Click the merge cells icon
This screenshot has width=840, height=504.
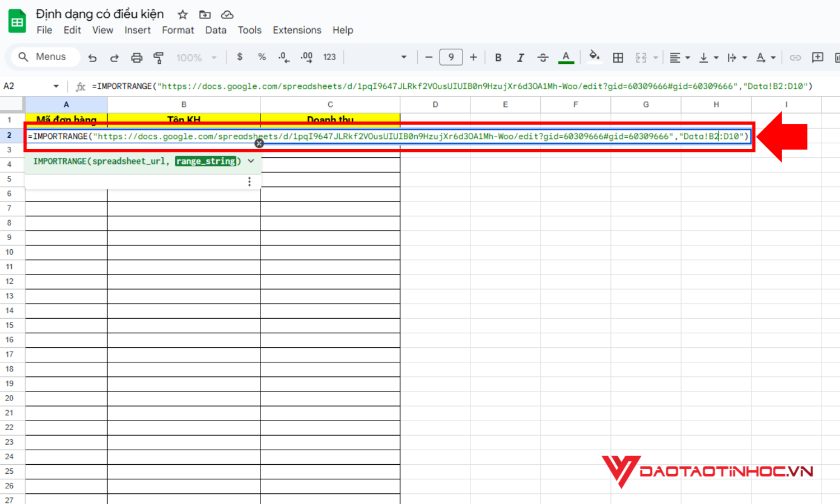click(641, 57)
